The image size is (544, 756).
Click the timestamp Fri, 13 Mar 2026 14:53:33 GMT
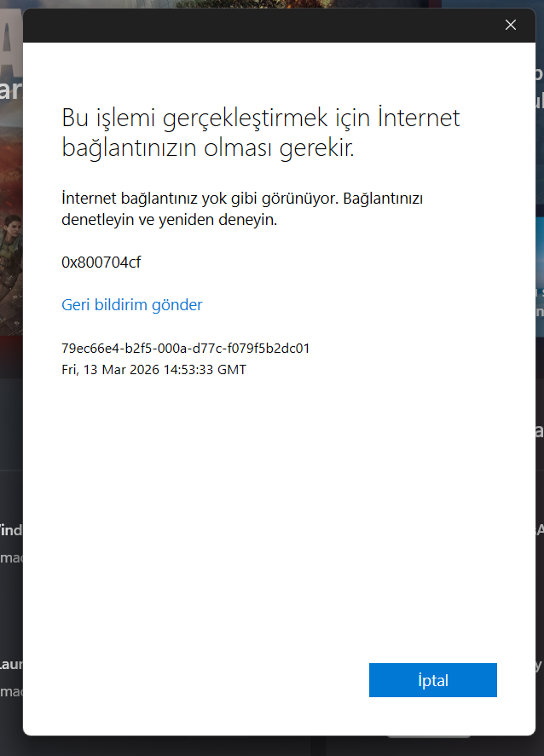point(153,370)
